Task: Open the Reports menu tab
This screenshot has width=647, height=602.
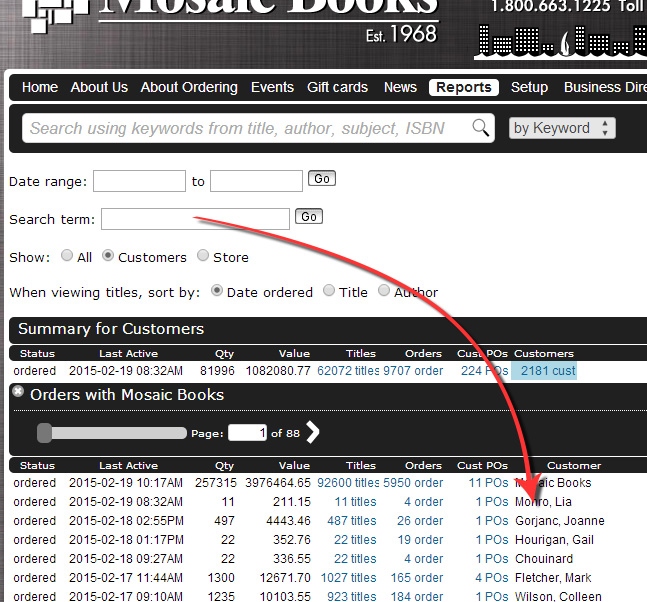Action: tap(464, 87)
